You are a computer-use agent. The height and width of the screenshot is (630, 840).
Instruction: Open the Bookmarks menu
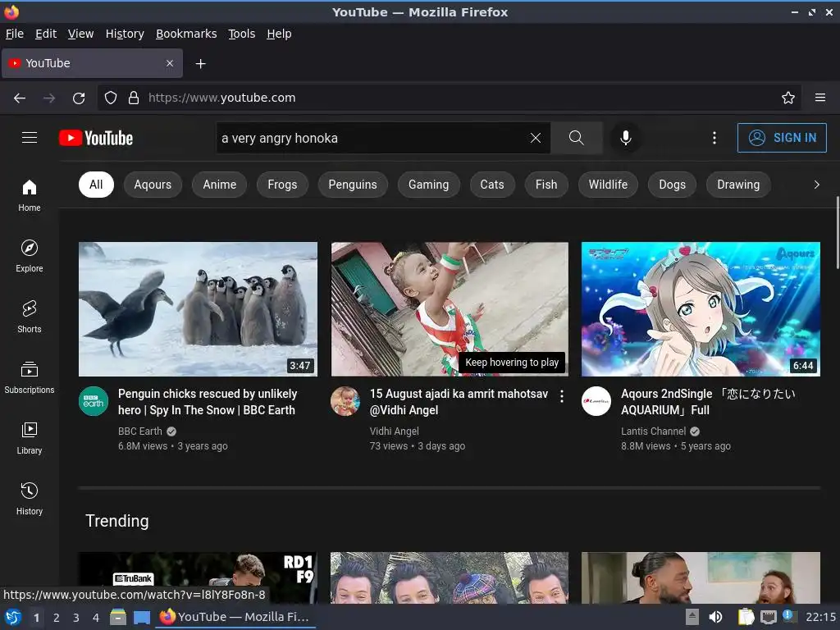[x=186, y=34]
